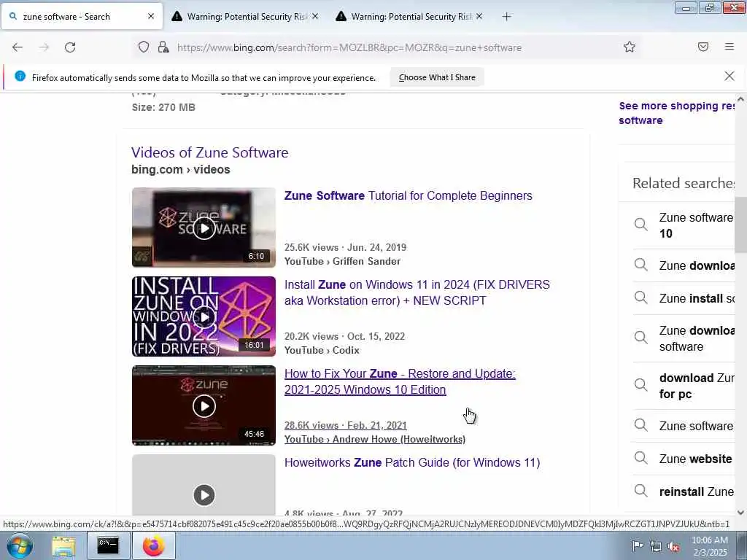Select related search Zune website
Image resolution: width=747 pixels, height=560 pixels.
point(695,459)
